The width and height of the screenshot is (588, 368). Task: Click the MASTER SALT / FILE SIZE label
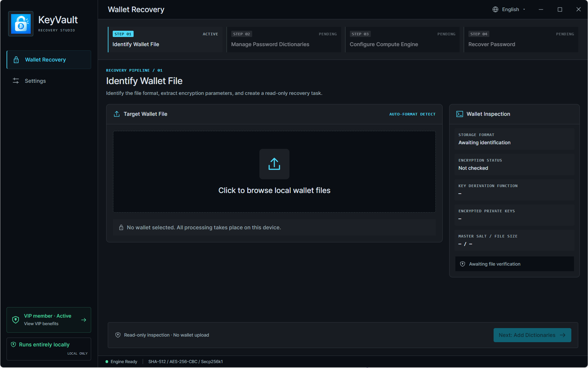pyautogui.click(x=488, y=236)
